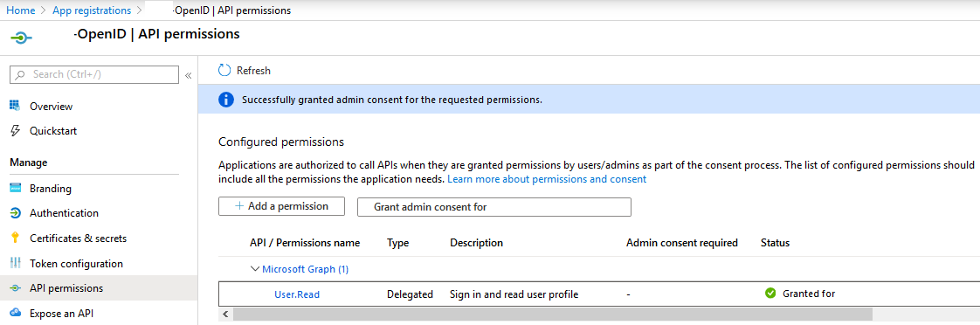Click the Refresh text in toolbar
This screenshot has height=325, width=980.
pos(254,71)
